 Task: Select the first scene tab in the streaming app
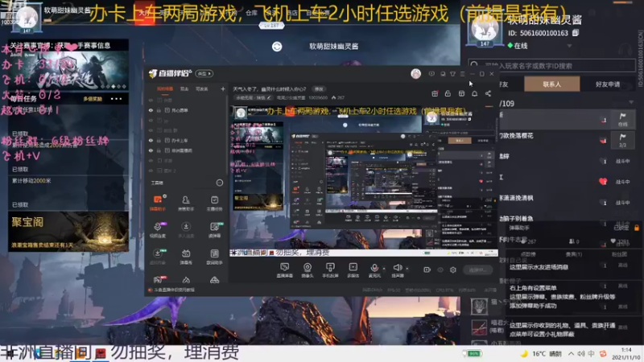point(165,89)
